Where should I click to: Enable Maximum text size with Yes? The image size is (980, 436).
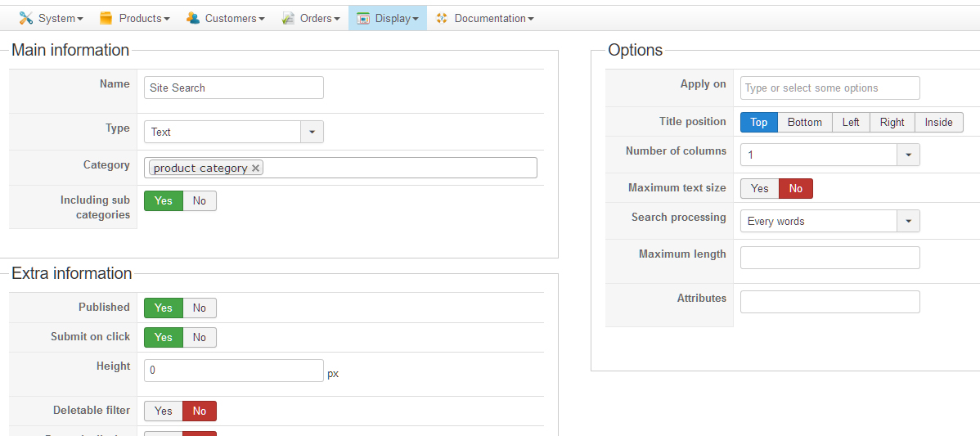pyautogui.click(x=760, y=189)
